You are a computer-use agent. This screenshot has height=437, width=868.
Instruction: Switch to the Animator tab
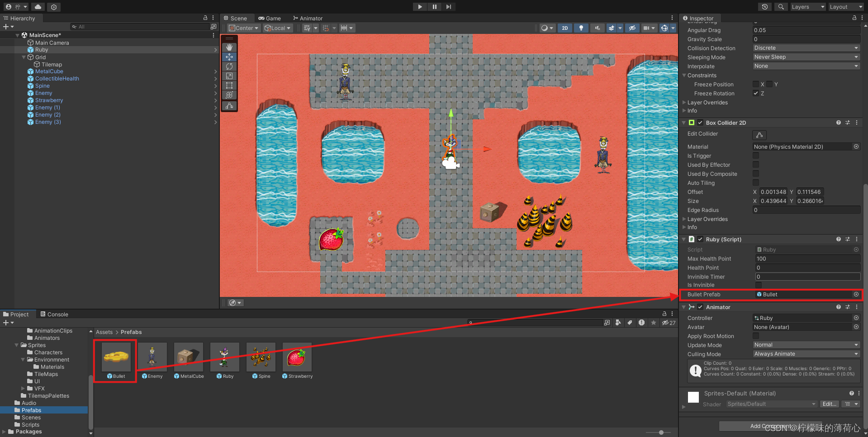pyautogui.click(x=308, y=19)
